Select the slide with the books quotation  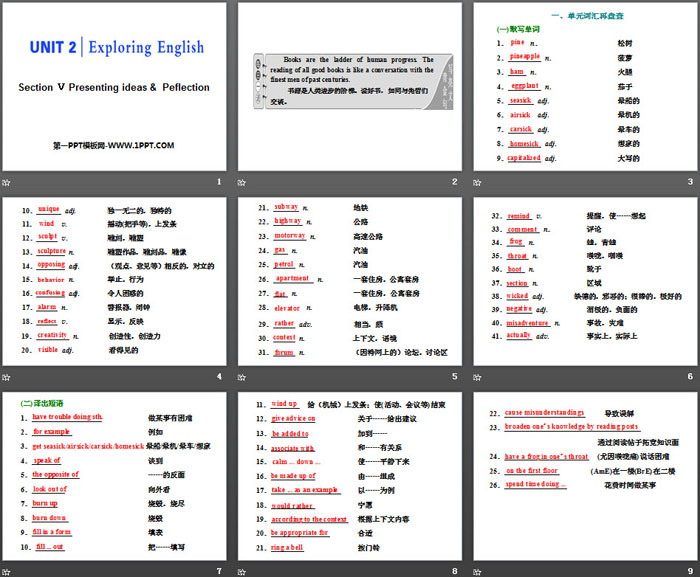click(349, 87)
